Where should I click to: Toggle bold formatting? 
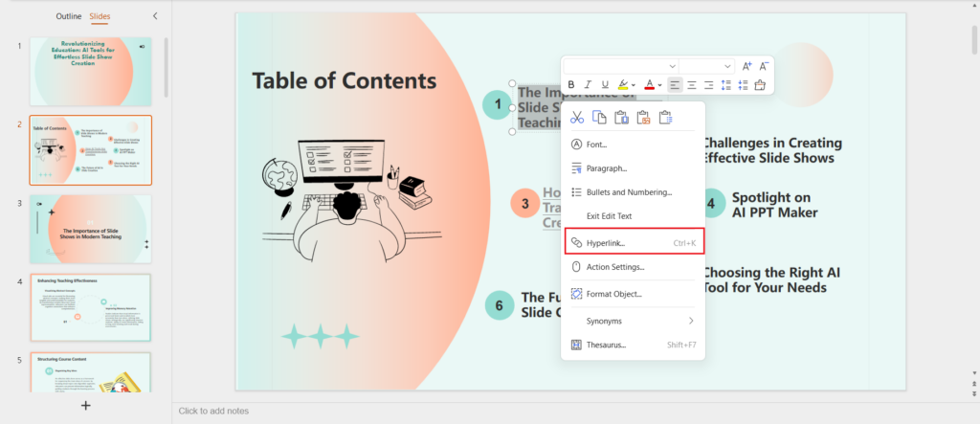(571, 85)
